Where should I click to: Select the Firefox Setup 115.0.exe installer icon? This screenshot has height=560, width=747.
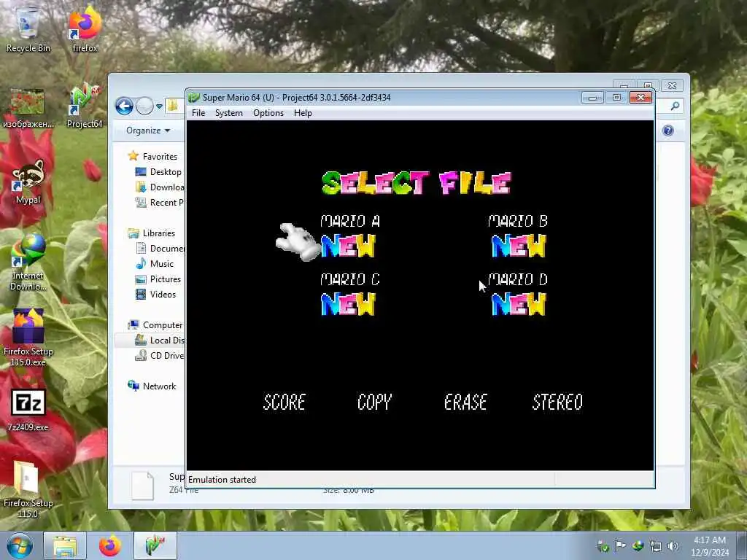point(28,337)
